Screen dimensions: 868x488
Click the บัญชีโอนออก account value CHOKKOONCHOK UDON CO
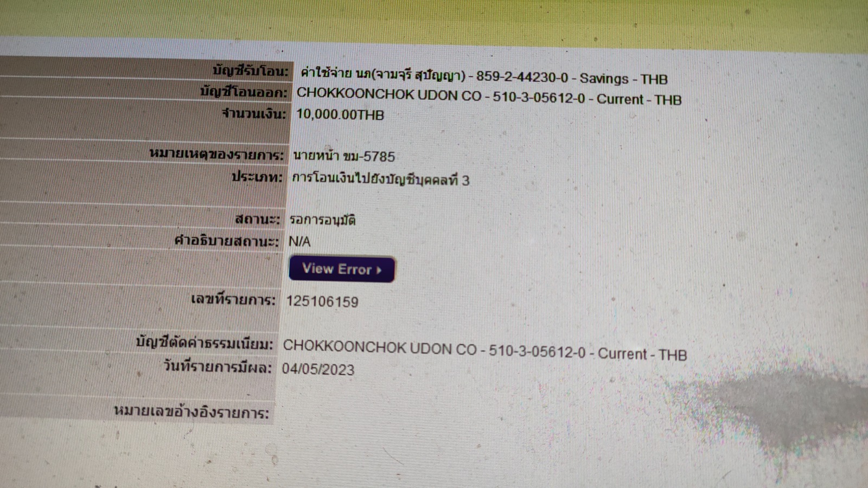(489, 97)
